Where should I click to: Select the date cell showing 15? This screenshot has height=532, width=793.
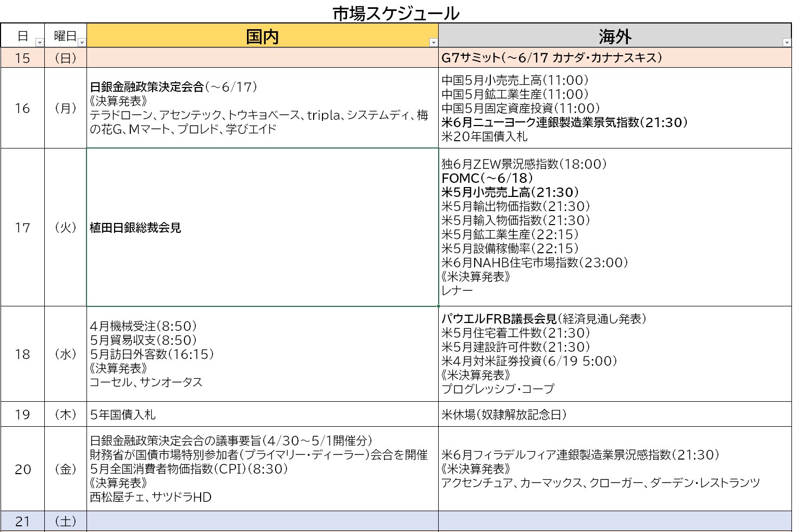coord(22,58)
